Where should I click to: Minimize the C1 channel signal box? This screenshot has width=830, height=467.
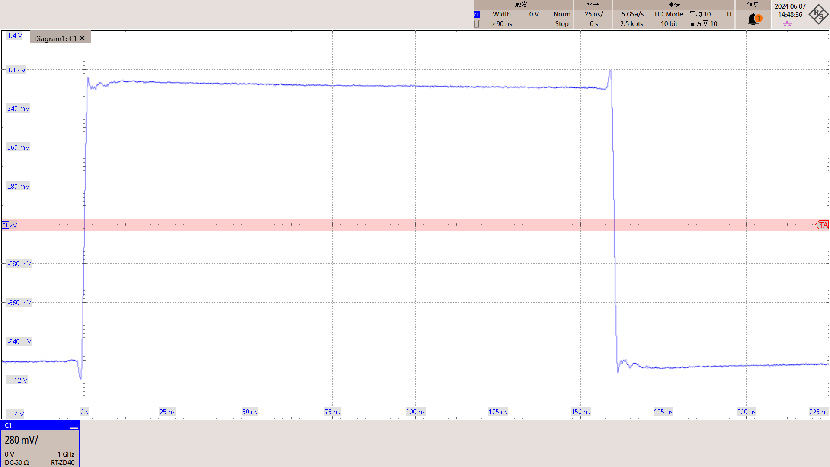tap(74, 426)
